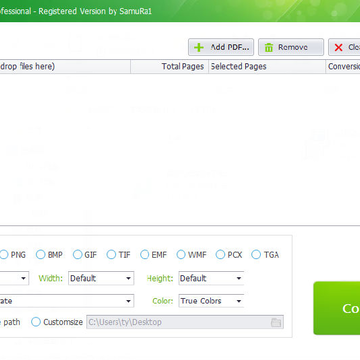Select the BMP output format
Image resolution: width=360 pixels, height=360 pixels.
tap(40, 255)
